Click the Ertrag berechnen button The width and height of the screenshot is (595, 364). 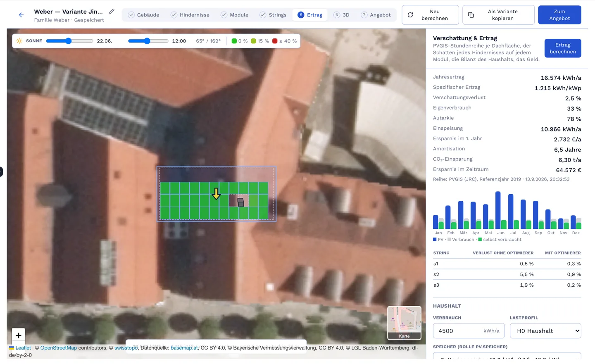coord(563,48)
